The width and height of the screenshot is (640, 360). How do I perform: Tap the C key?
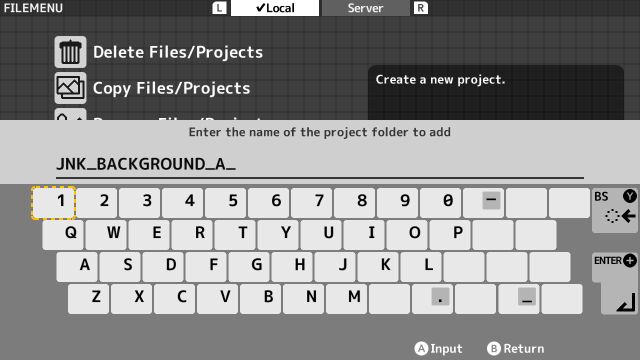pyautogui.click(x=175, y=299)
